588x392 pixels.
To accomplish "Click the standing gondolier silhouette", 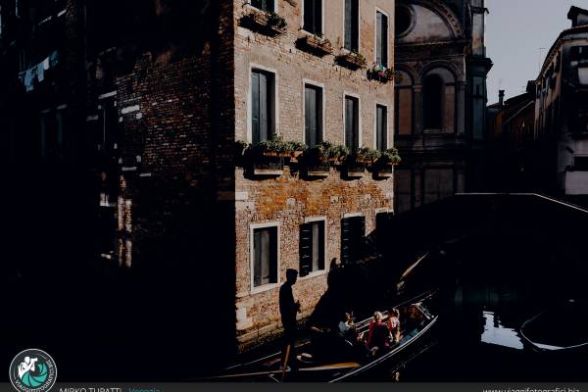I will click(x=289, y=309).
